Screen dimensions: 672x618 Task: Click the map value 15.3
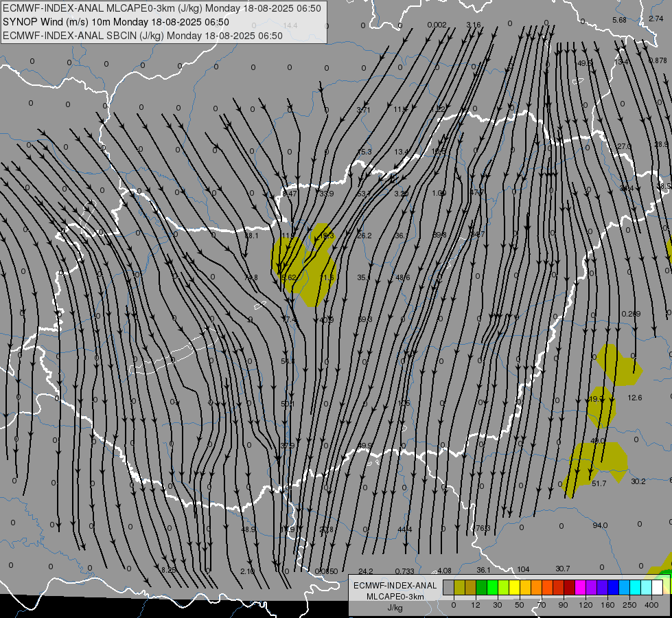(x=364, y=152)
